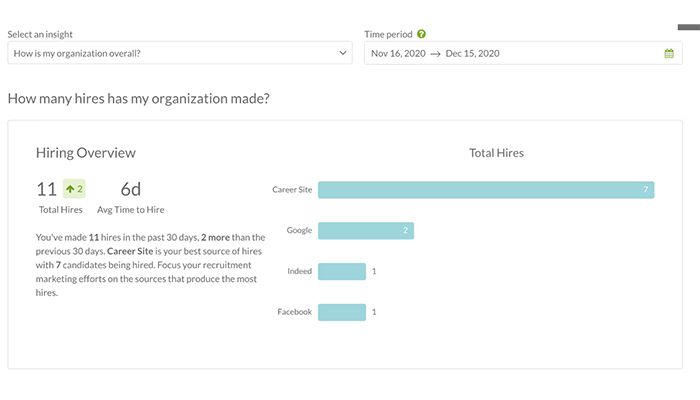700x400 pixels.
Task: Click the Total Hires chart title
Action: 496,153
